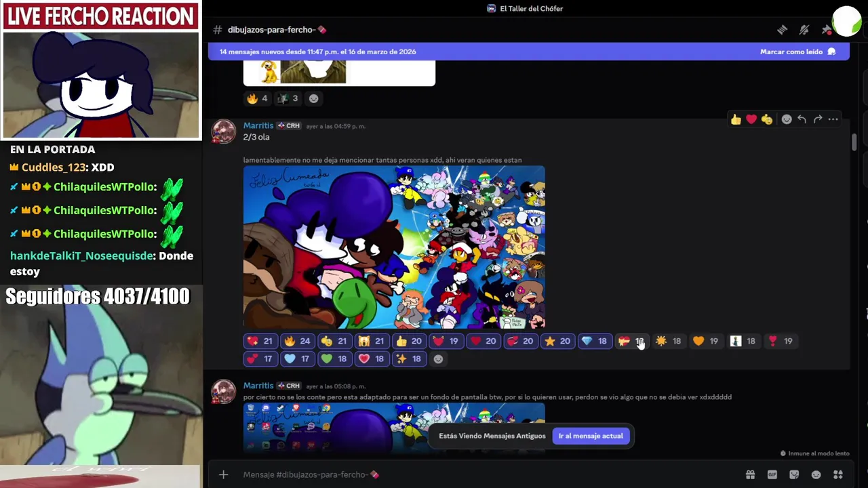Open Marritis avatar on 2/3 ola message
868x488 pixels.
coord(224,131)
